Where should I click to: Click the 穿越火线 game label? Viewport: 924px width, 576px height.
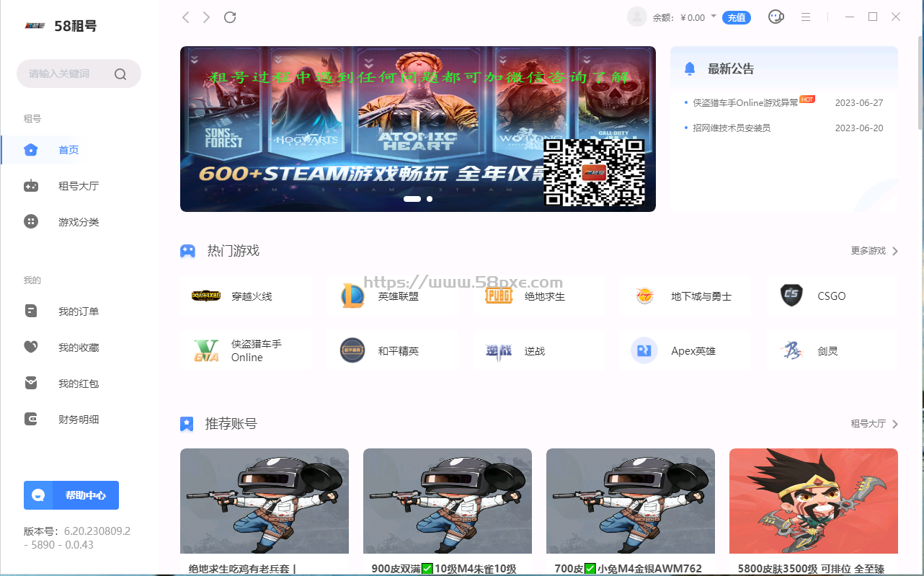(x=252, y=296)
